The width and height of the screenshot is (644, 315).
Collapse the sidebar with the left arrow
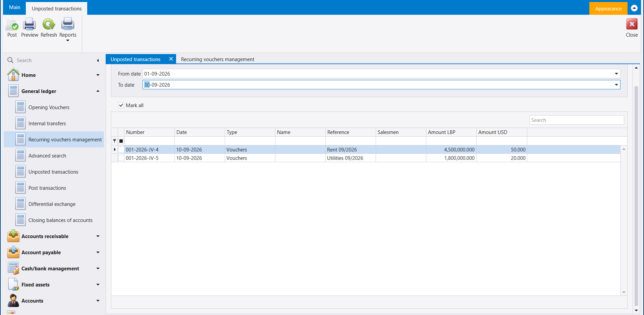click(98, 60)
